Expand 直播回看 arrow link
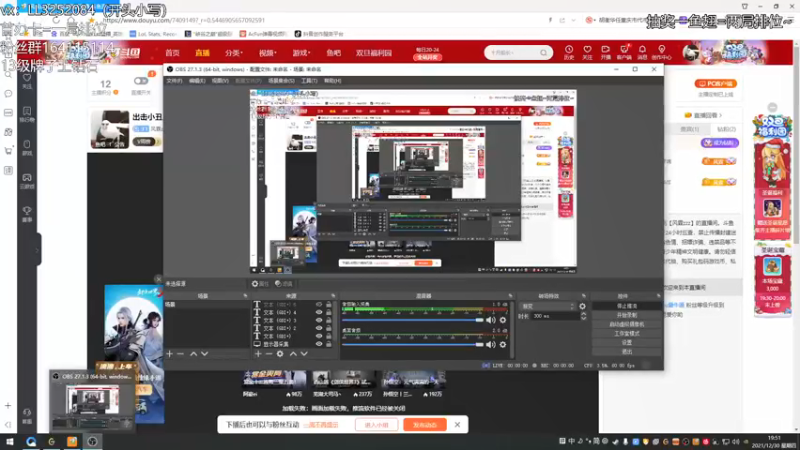This screenshot has height=450, width=800. (x=706, y=115)
